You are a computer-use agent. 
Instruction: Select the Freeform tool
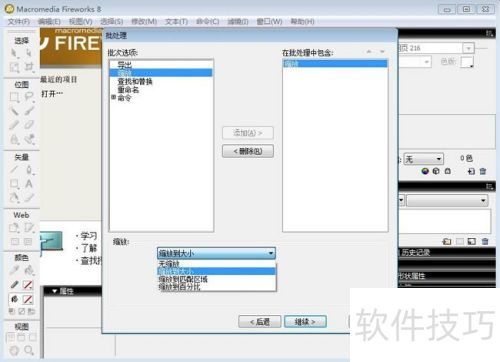coord(14,198)
